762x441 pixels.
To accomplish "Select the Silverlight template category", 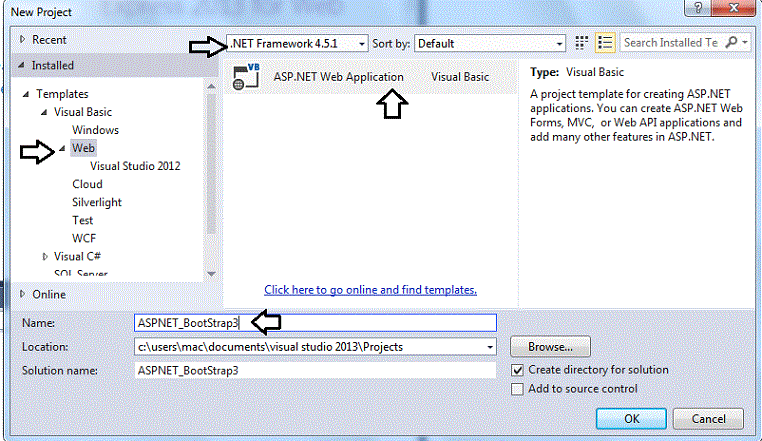I will 97,202.
